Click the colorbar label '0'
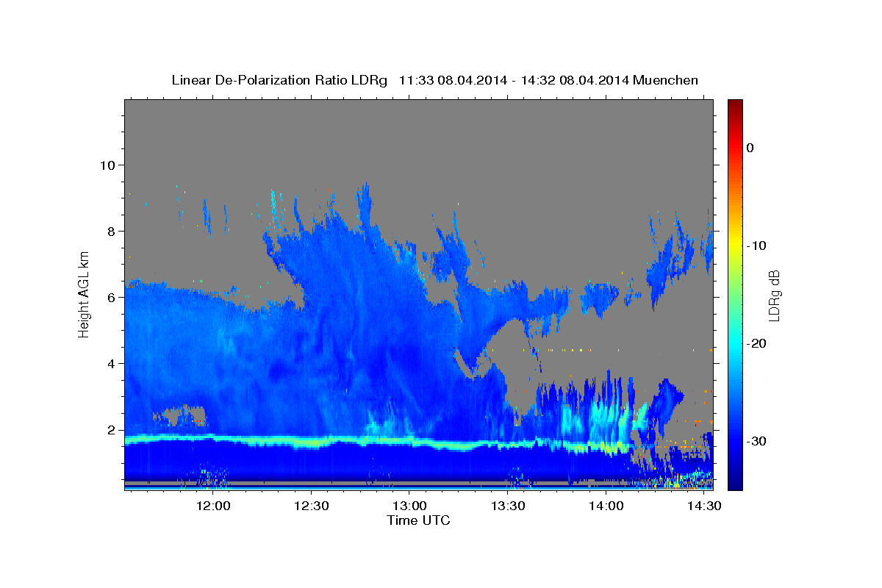The width and height of the screenshot is (882, 588). pos(750,148)
